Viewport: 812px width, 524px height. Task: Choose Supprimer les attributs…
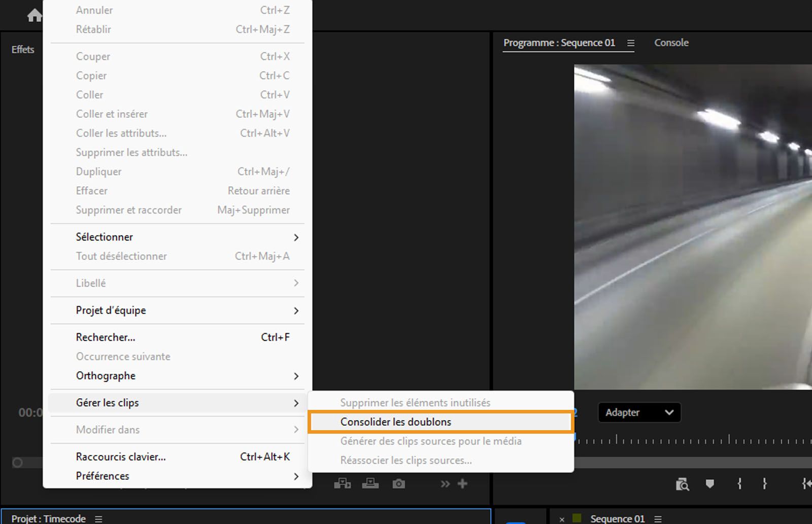[x=178, y=153]
